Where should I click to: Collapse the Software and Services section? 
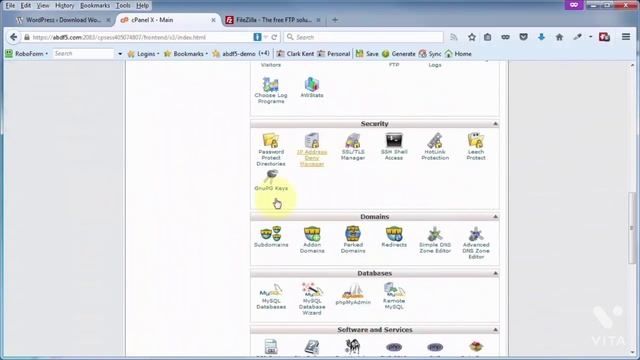click(x=495, y=329)
